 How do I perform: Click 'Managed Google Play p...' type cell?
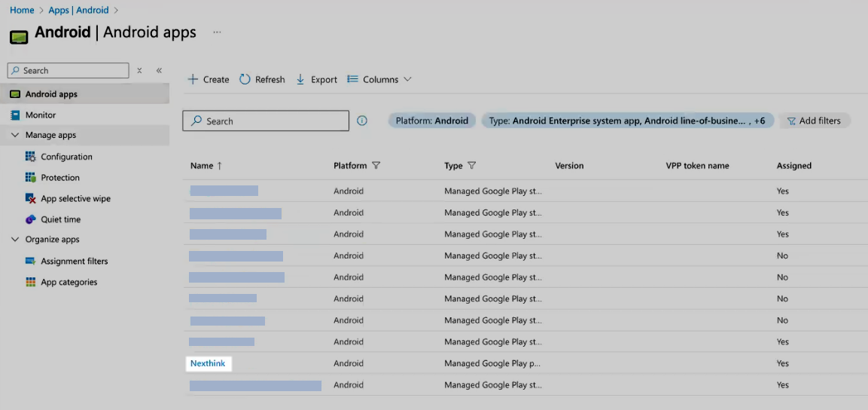point(492,363)
